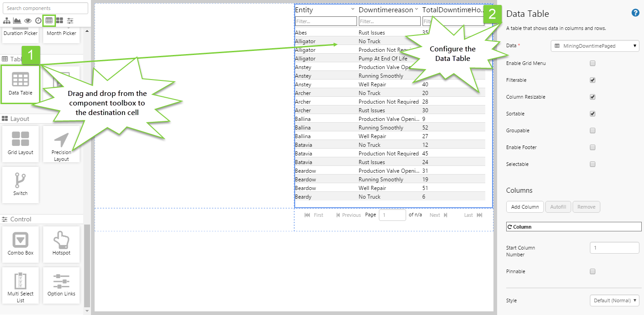This screenshot has height=315, width=644.
Task: Choose the Combo Box component
Action: pyautogui.click(x=20, y=244)
